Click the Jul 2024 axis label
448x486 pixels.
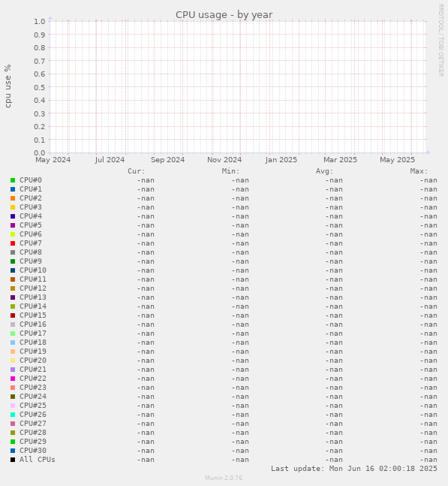coord(110,160)
